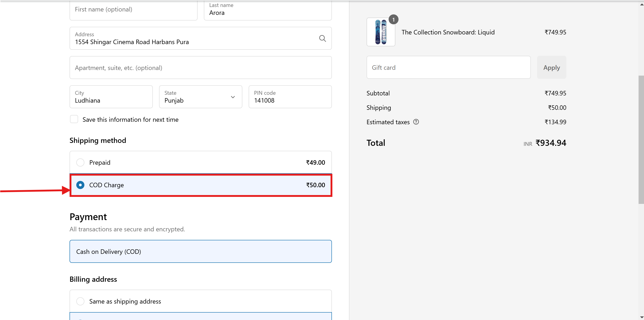
Task: Click the address search magnifier icon
Action: [x=322, y=38]
